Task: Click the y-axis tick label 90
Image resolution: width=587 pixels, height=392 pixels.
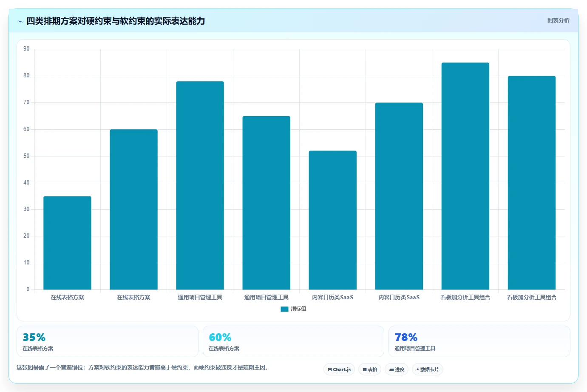Action: [x=26, y=49]
